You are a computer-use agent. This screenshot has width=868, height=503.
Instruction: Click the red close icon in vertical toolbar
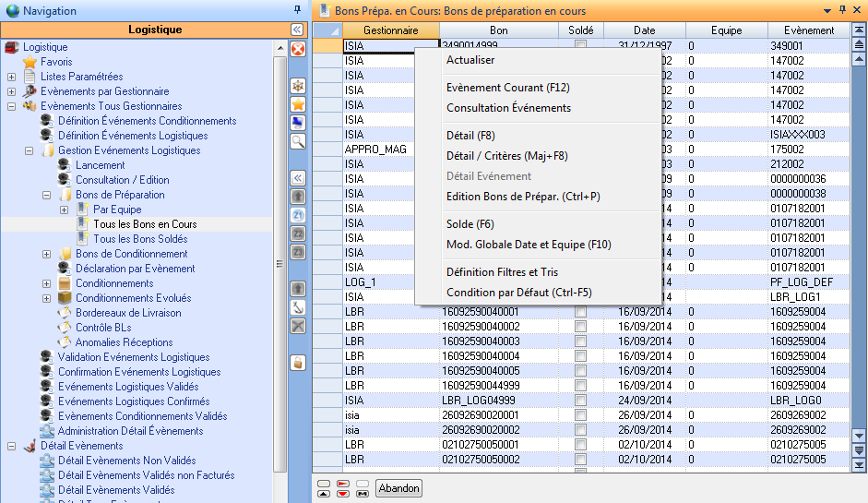(x=298, y=49)
